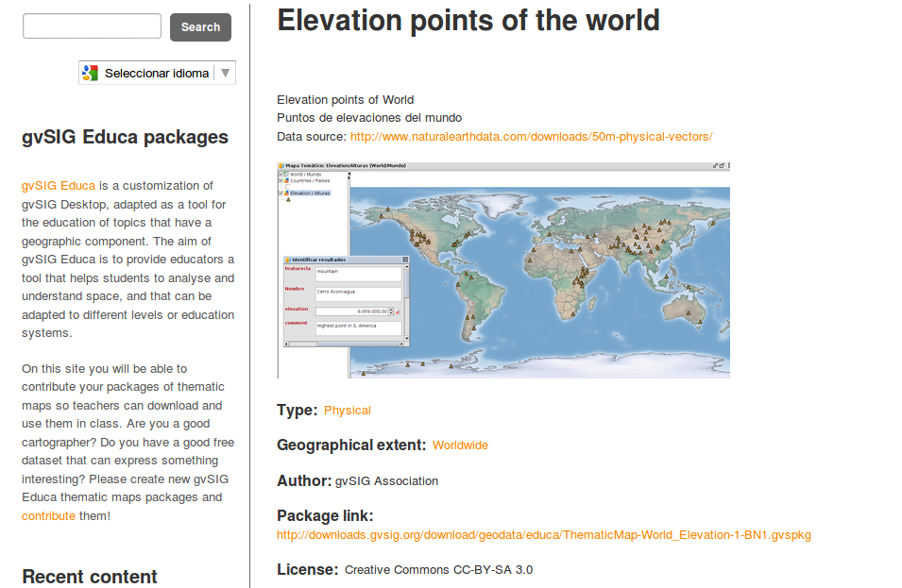Open the Seleccionar idioma dropdown arrow
This screenshot has width=902, height=588.
[225, 73]
